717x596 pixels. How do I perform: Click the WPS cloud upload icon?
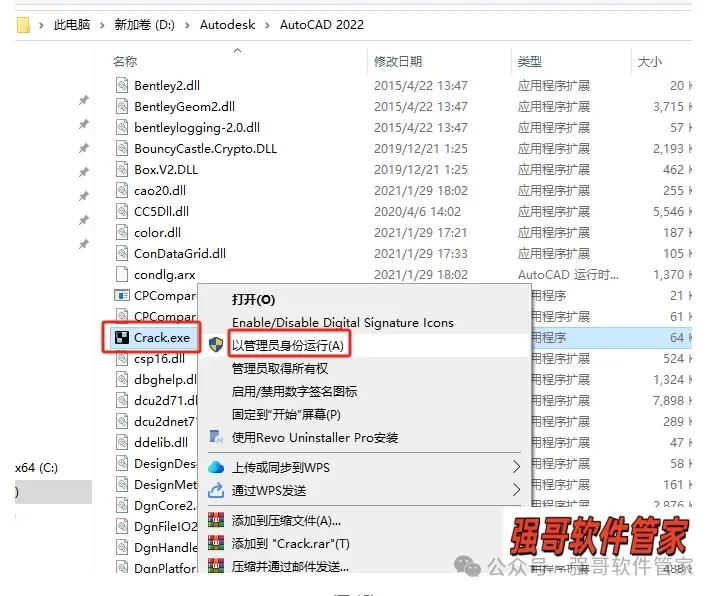click(x=216, y=467)
